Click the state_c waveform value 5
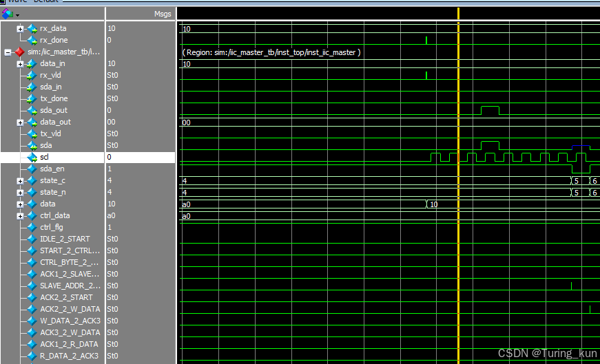The width and height of the screenshot is (600, 364). 577,181
